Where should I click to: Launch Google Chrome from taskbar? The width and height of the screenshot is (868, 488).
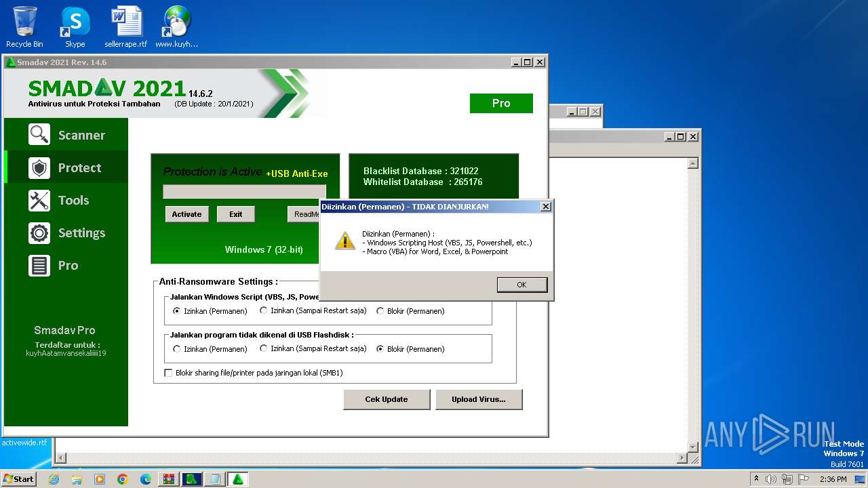123,479
